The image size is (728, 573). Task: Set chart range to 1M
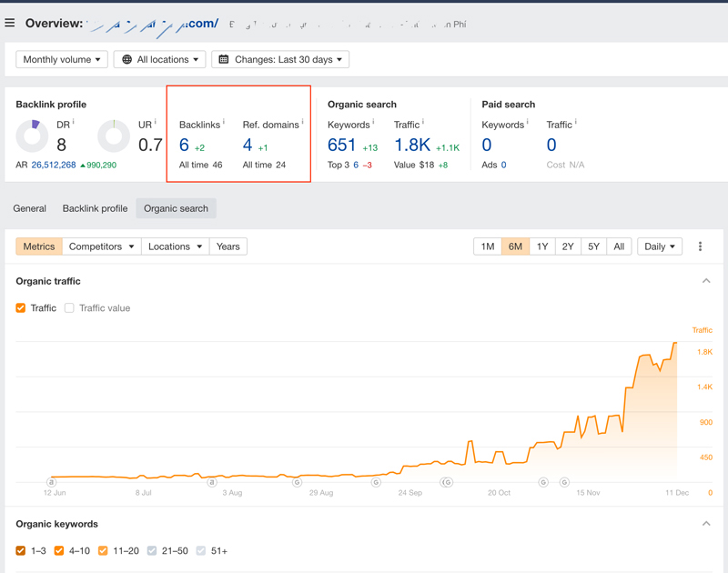coord(488,246)
